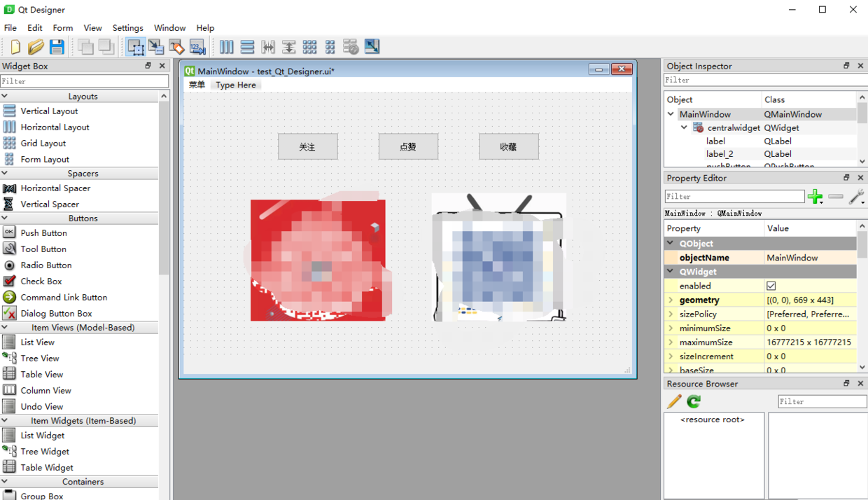
Task: Click the 关注 push button on the form
Action: (308, 147)
